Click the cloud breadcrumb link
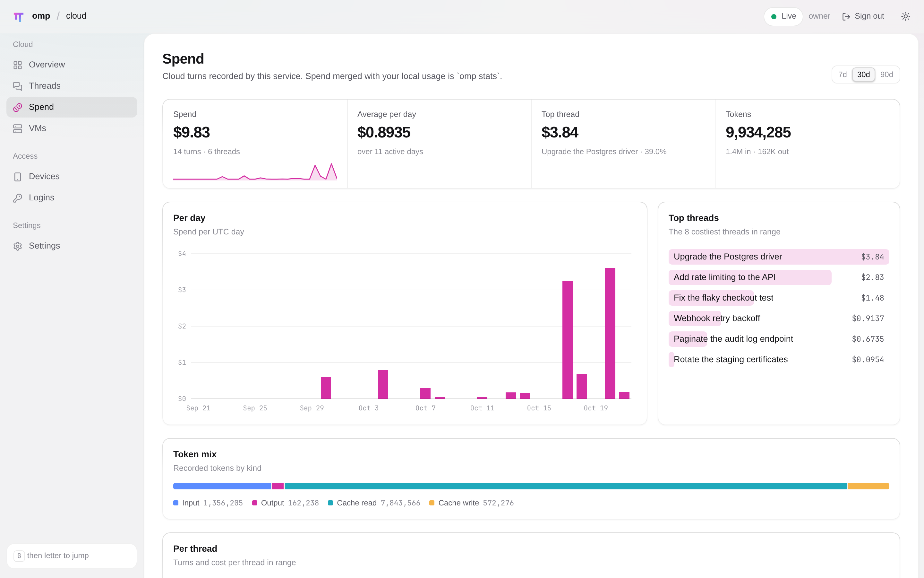 (x=76, y=16)
